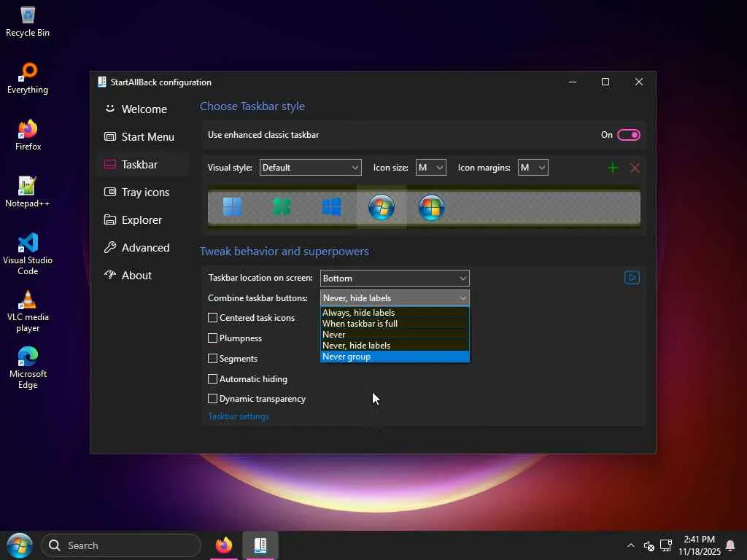Open the Everything desktop shortcut
Image resolution: width=747 pixels, height=560 pixels.
point(28,79)
